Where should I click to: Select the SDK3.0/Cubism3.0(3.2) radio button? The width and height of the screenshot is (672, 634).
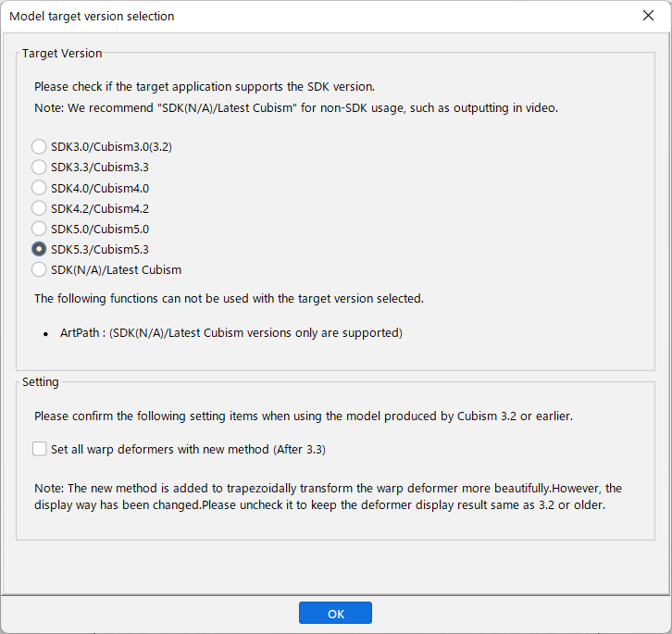(x=39, y=146)
